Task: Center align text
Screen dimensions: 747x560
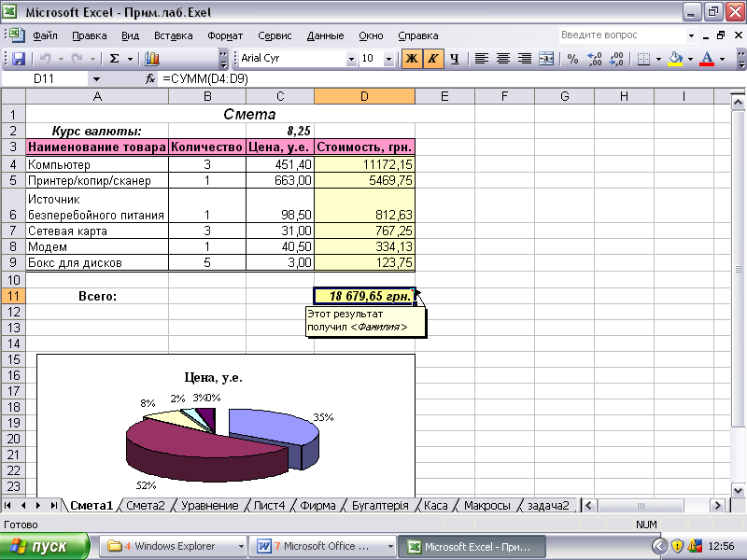Action: (x=503, y=59)
